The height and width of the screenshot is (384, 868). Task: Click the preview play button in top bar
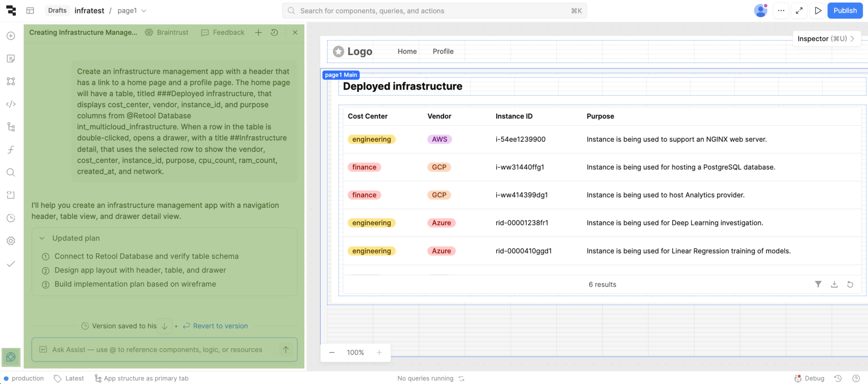(x=818, y=11)
